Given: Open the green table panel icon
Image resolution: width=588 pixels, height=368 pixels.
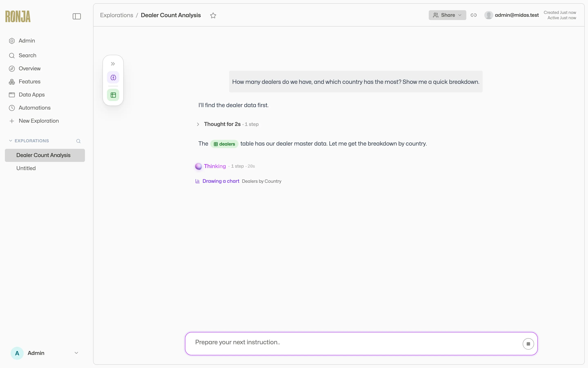Looking at the screenshot, I should [x=113, y=95].
